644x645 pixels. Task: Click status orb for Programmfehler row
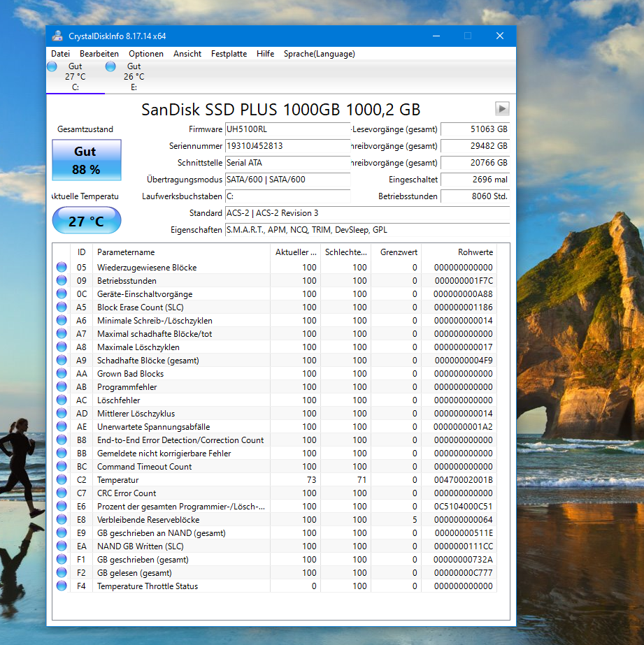tap(62, 386)
